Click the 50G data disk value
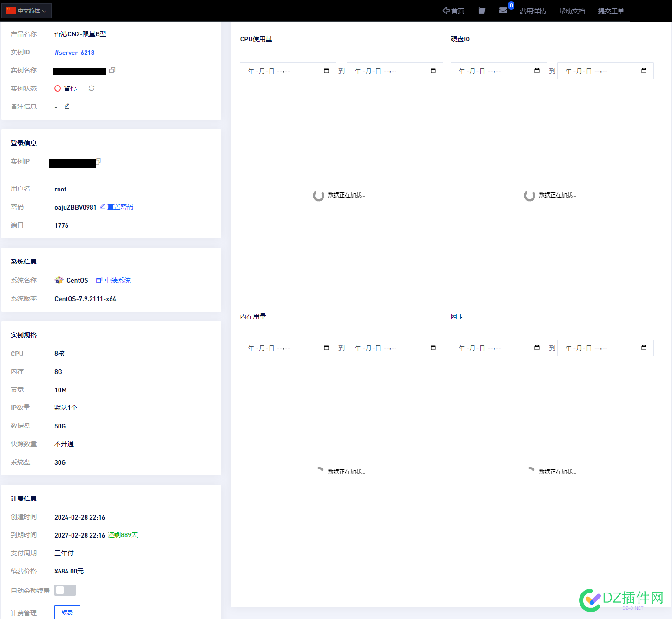Screen dimensions: 672x619 coord(60,426)
